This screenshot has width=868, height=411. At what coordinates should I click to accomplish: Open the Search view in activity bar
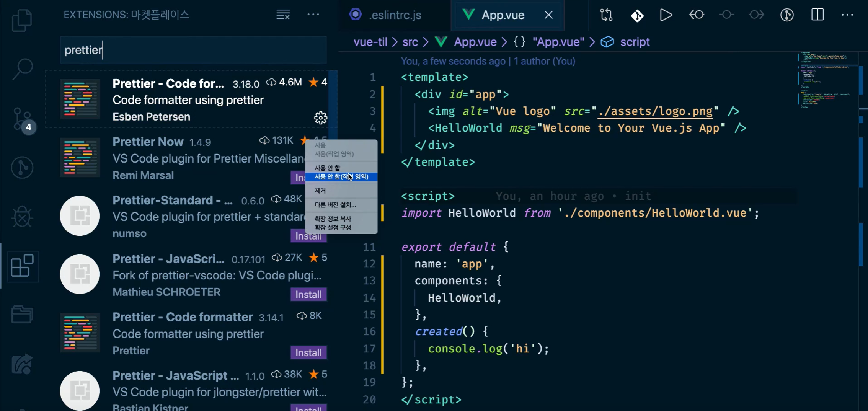(x=22, y=69)
